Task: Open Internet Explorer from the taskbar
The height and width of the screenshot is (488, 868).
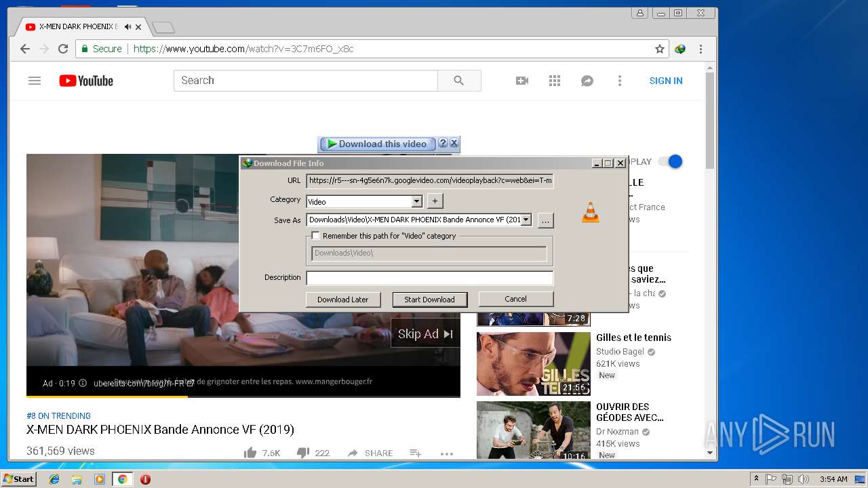Action: click(54, 479)
